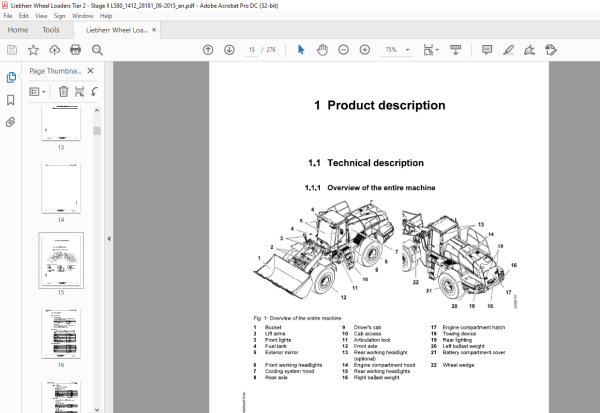600x413 pixels.
Task: Click the upload to cloud icon
Action: 54,50
